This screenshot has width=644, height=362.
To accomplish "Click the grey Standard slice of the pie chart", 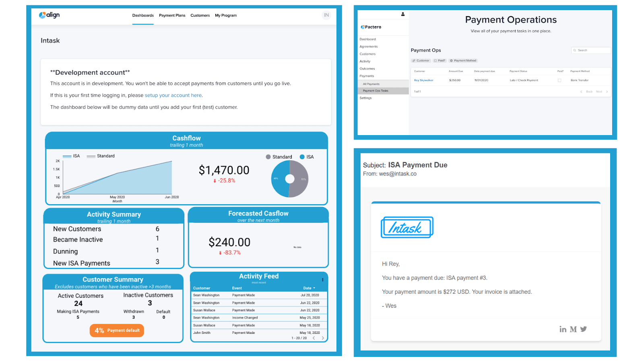I will pos(300,179).
